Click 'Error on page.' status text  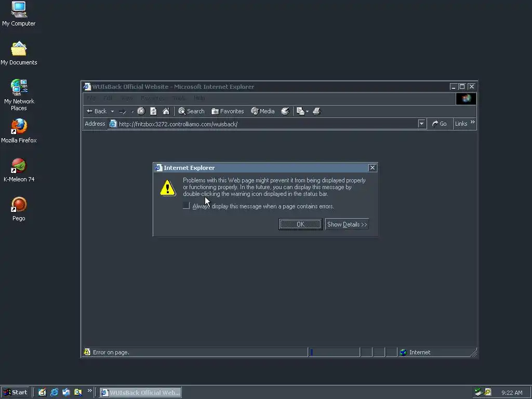111,352
